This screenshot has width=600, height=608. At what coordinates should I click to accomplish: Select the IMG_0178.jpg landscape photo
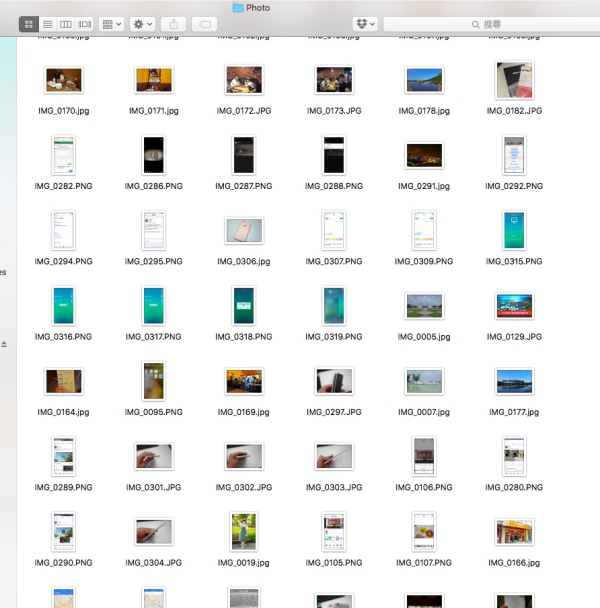(424, 80)
